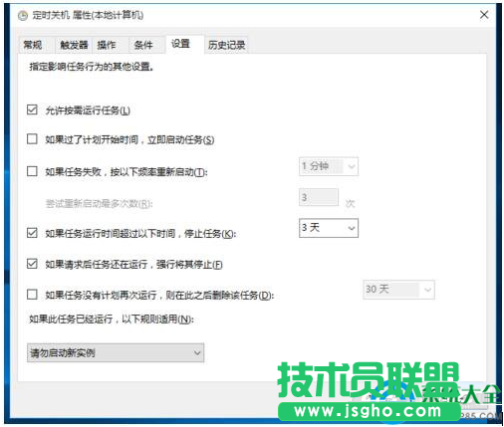Toggle 如果任务运行时间超过以下时间，停止任务 checkbox

(32, 233)
